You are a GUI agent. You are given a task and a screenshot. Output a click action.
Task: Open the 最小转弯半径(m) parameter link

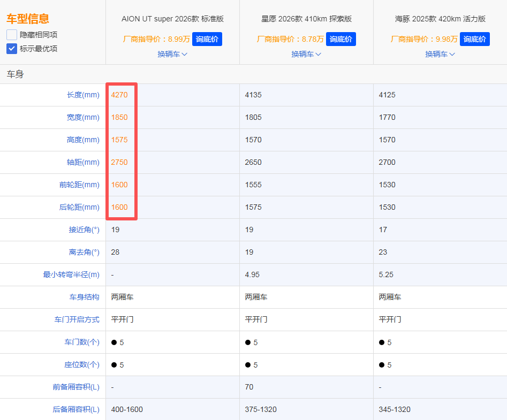[x=71, y=274]
